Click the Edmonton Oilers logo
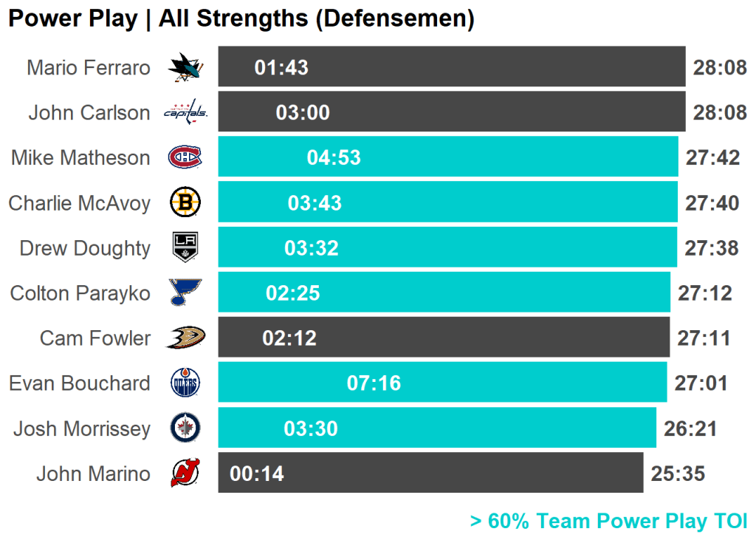 pos(185,383)
